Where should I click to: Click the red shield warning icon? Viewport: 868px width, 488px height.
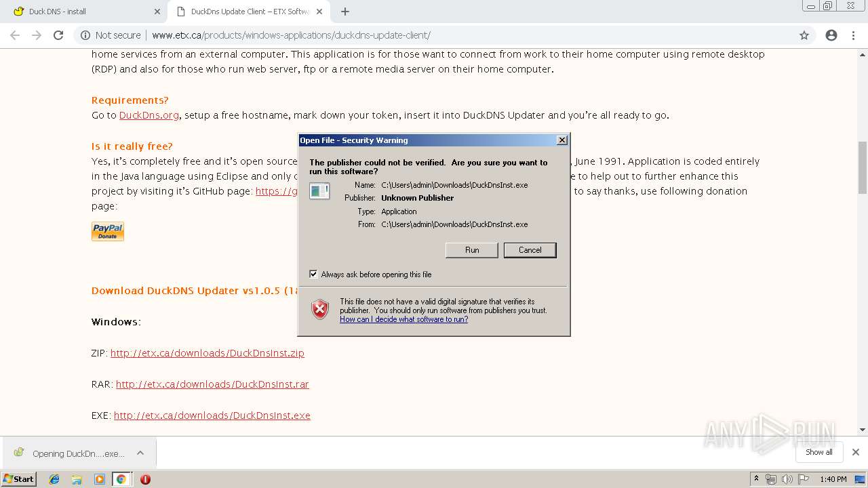click(x=320, y=310)
